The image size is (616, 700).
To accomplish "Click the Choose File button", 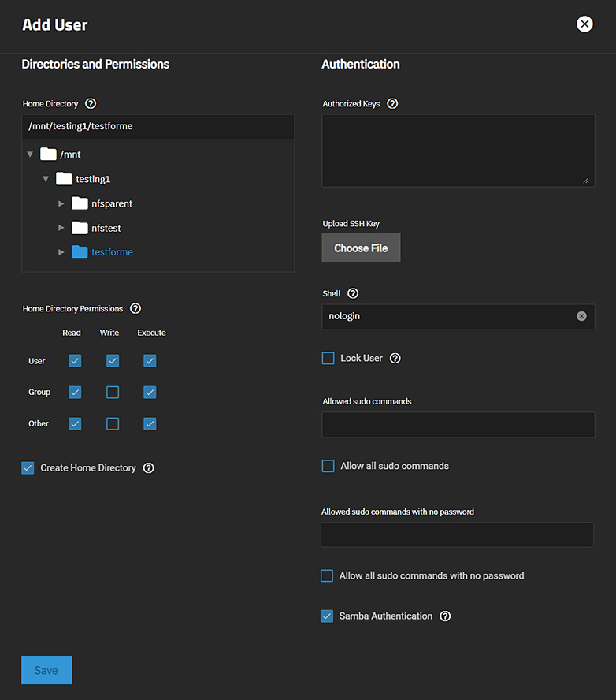I will click(361, 248).
